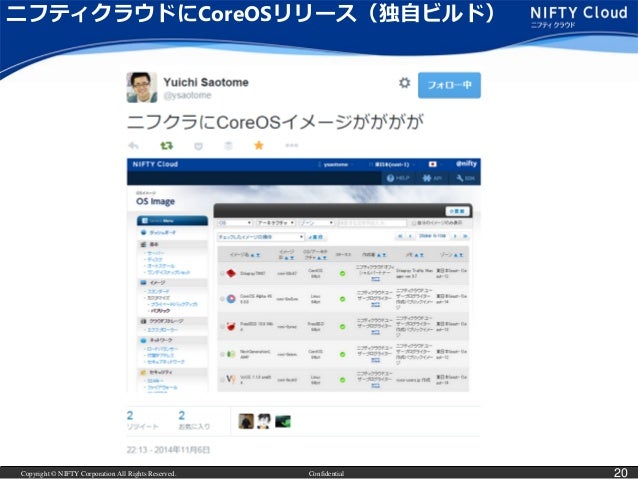
Task: Click the red FreeBSD daemon icon
Action: (x=231, y=326)
